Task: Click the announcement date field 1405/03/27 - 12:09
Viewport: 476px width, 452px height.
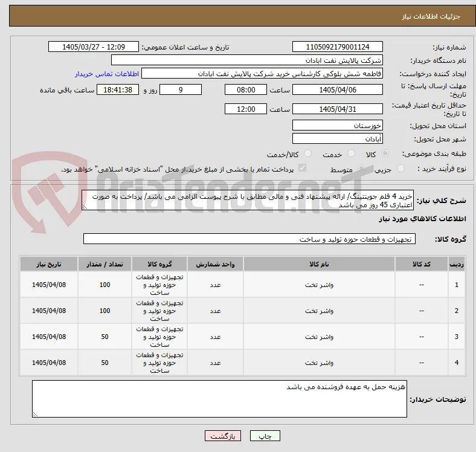Action: click(94, 47)
